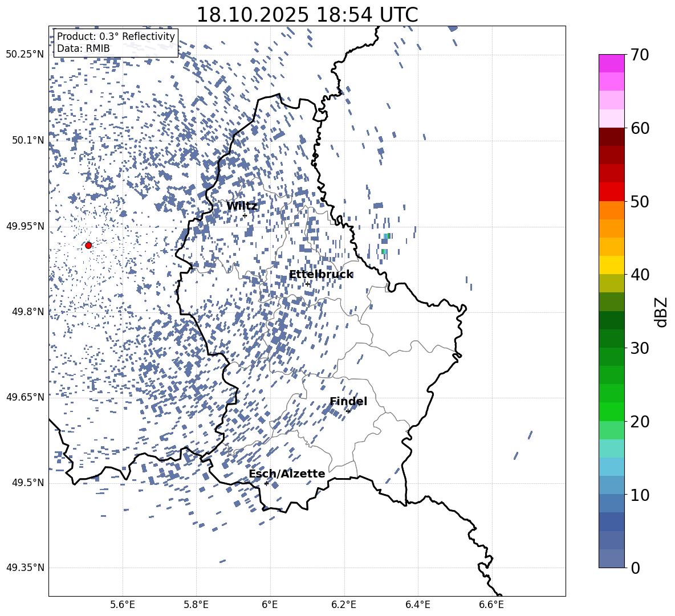
Task: Click the magenta top colorbar segment
Action: point(612,64)
